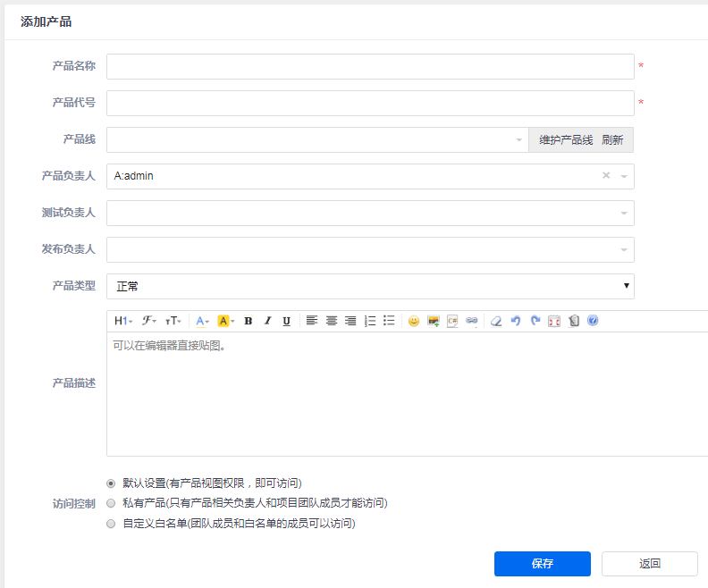Image resolution: width=708 pixels, height=588 pixels.
Task: Insert a bulleted list
Action: (389, 321)
